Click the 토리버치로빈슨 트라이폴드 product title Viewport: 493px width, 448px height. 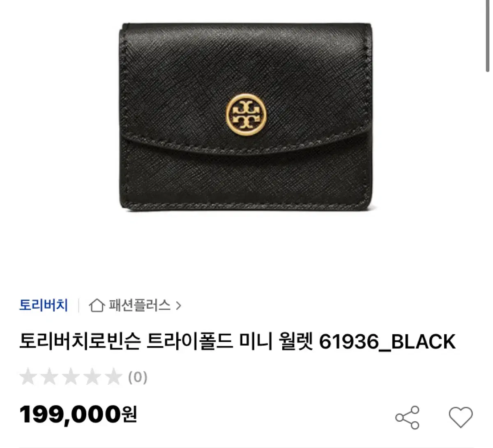pyautogui.click(x=237, y=342)
